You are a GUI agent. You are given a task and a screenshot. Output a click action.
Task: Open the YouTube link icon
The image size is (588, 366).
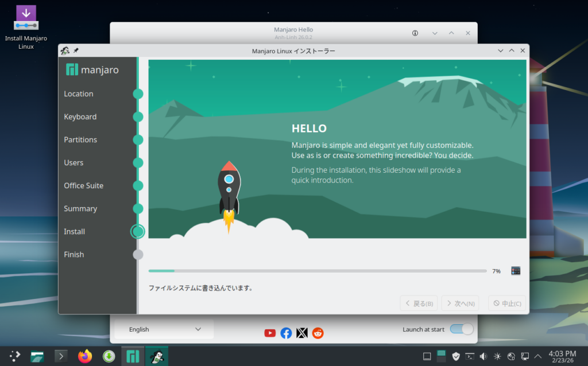(x=270, y=333)
